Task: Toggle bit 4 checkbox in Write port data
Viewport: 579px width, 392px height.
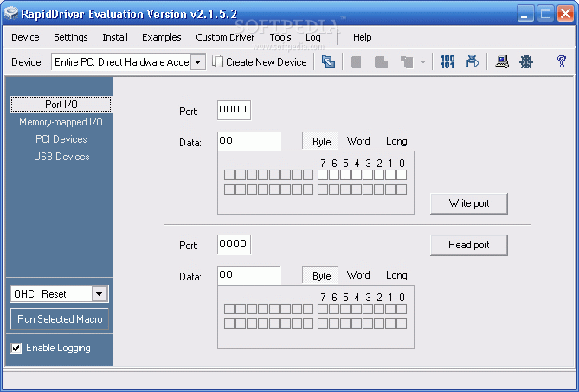Action: click(x=357, y=175)
